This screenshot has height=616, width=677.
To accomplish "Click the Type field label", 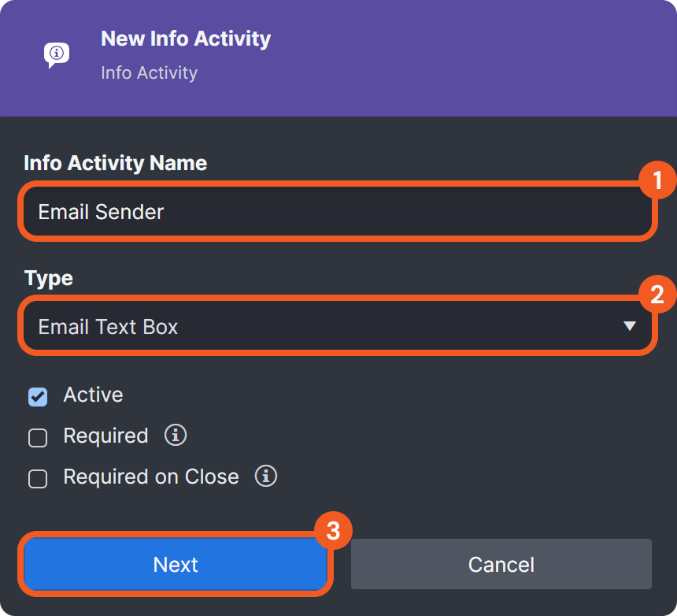I will point(49,278).
